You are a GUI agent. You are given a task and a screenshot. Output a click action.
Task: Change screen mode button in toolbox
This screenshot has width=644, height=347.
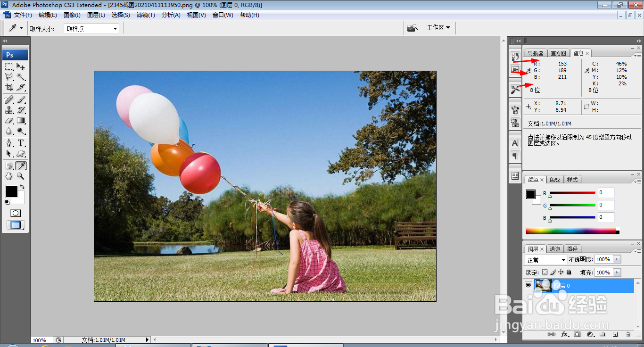tap(16, 225)
